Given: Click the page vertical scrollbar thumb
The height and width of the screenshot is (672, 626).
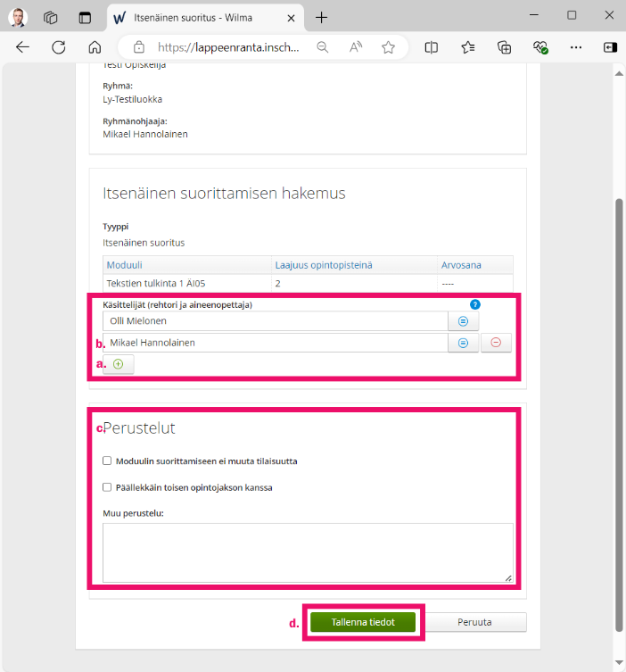Looking at the screenshot, I should [x=619, y=415].
